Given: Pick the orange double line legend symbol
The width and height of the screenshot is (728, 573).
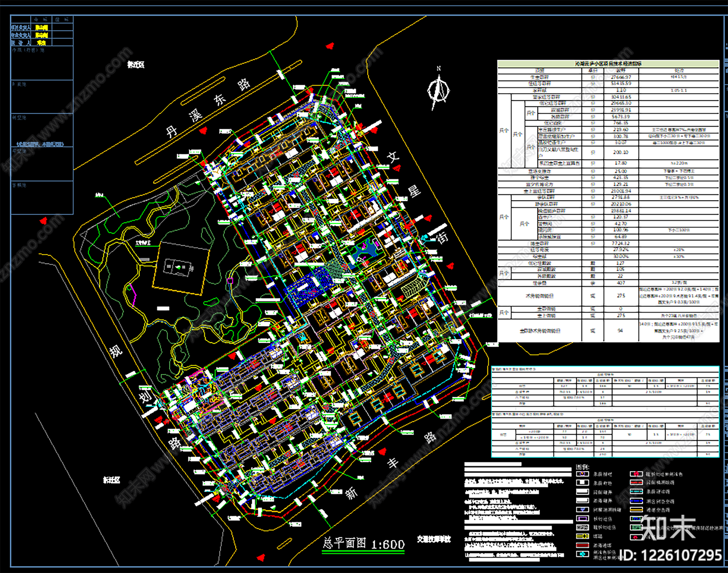Looking at the screenshot, I should point(636,510).
